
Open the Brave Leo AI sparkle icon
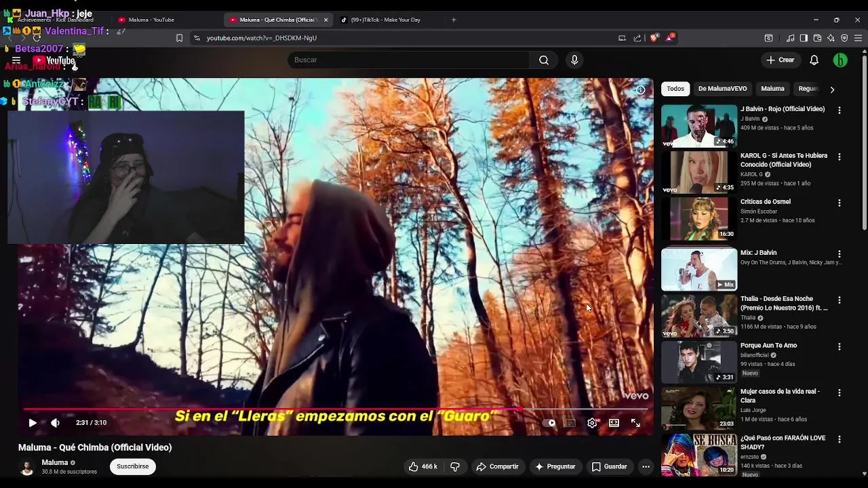pos(831,38)
